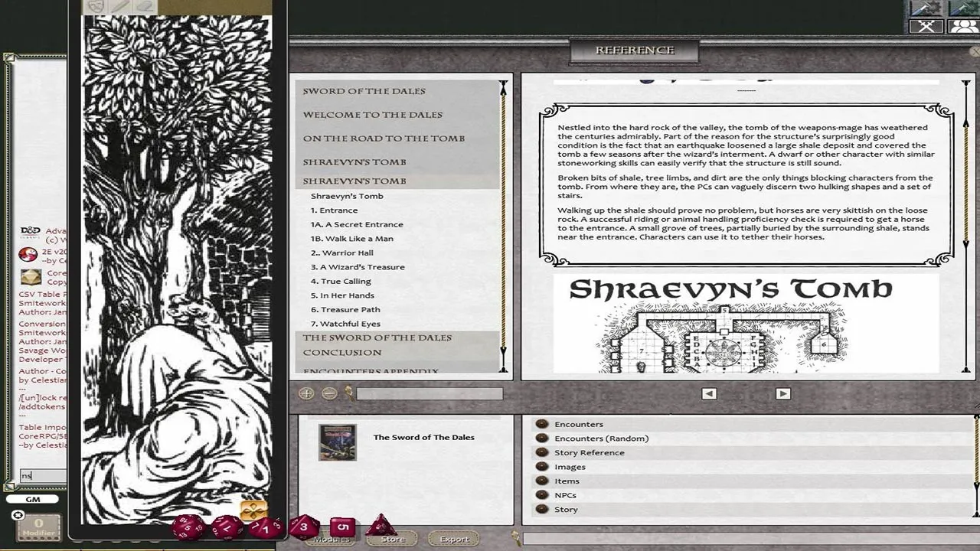Screen dimensions: 980x551
Task: Go to next reference page arrow
Action: (x=782, y=393)
